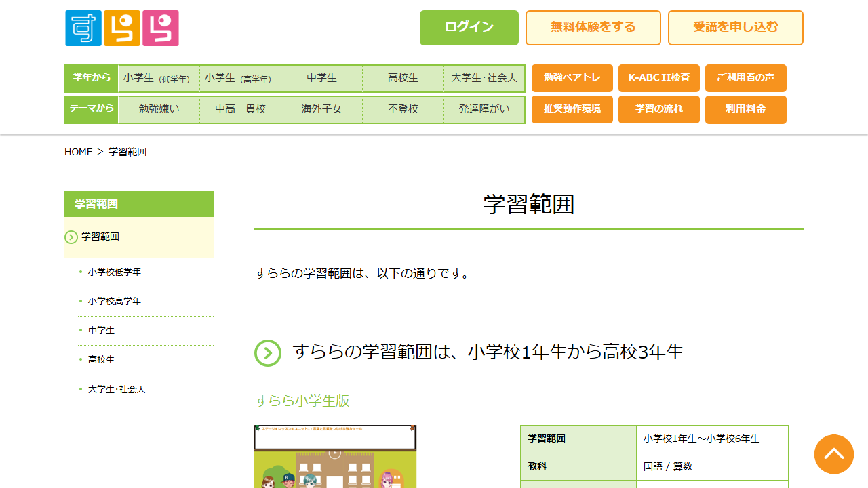Open the 高校生 menu item

pyautogui.click(x=403, y=79)
